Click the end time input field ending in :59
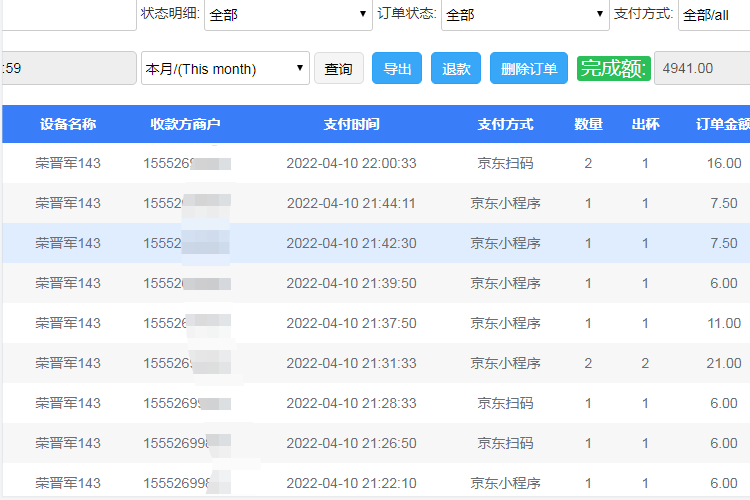 point(68,69)
